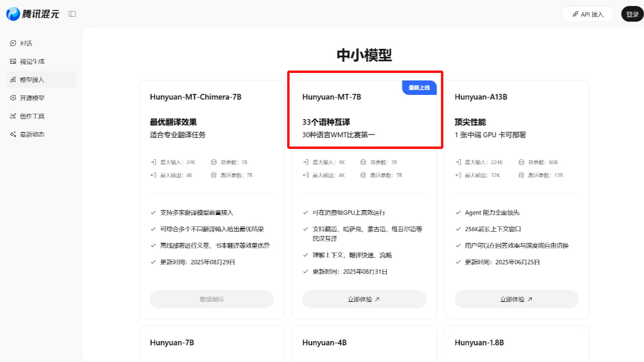Click the 最大输出 4K icon on Chimera card
This screenshot has height=362, width=644.
click(x=153, y=175)
